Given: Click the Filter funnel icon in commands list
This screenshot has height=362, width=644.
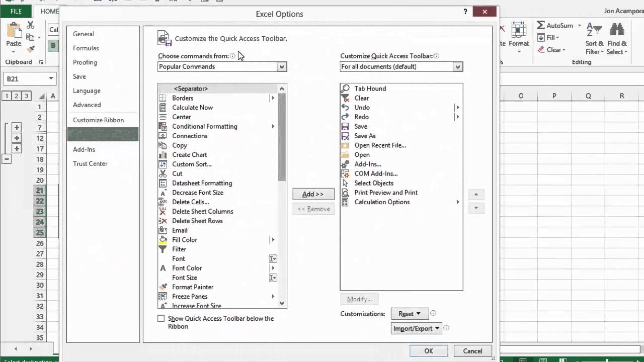Looking at the screenshot, I should pos(163,249).
